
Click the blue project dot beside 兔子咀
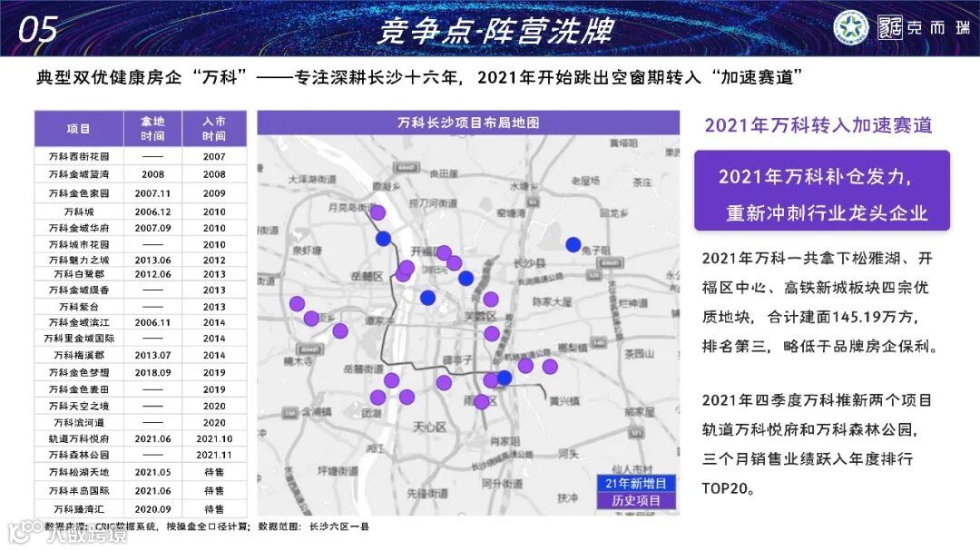(573, 244)
